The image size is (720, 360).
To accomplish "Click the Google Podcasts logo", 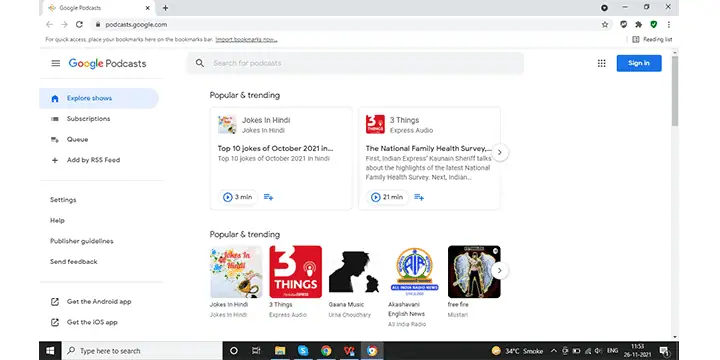I will [107, 63].
